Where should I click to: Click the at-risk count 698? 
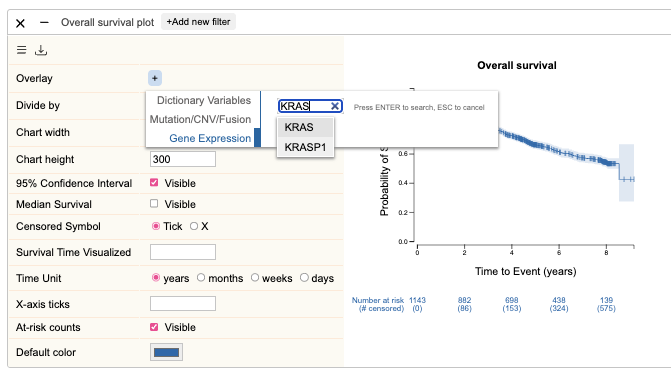point(511,300)
